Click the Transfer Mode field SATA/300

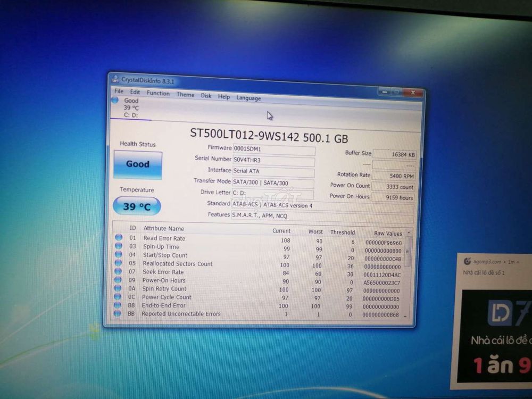point(273,183)
